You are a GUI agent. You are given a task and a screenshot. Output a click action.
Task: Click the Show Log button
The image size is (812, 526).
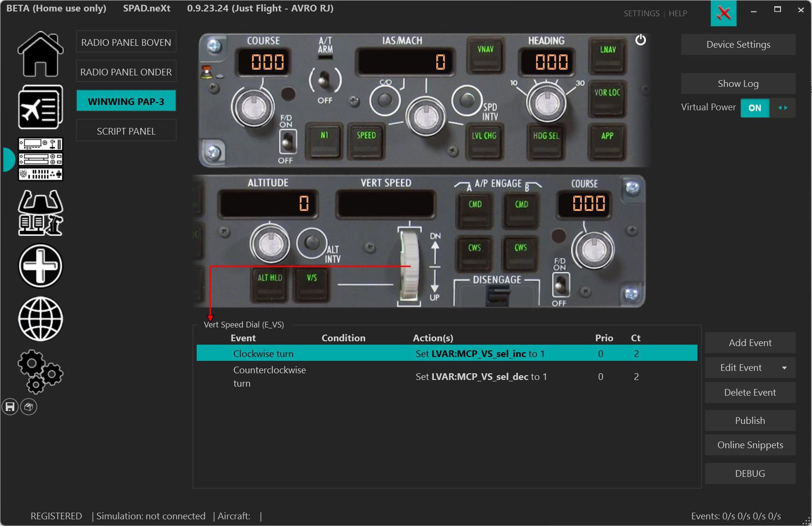coord(738,84)
